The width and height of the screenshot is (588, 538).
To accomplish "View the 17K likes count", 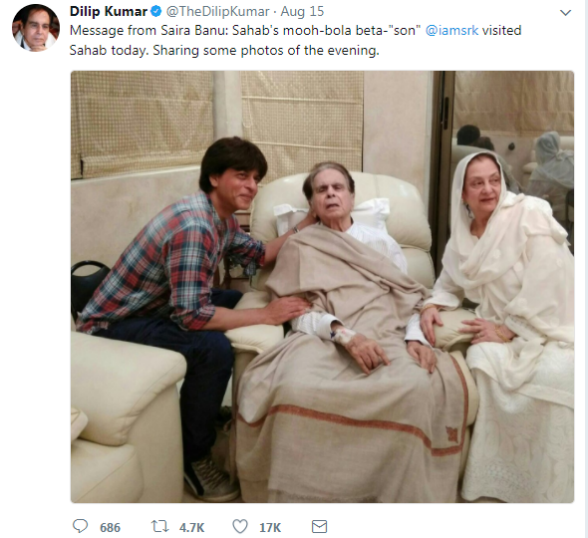I will (x=270, y=528).
